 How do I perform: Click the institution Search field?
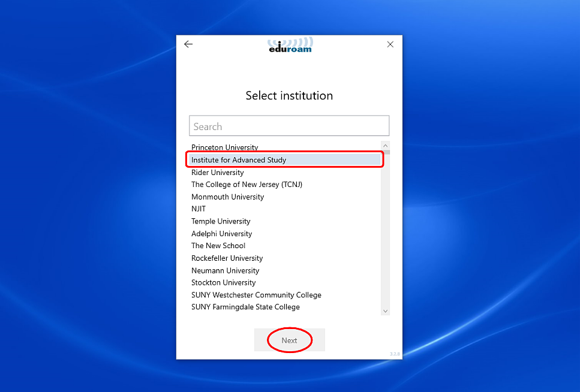tap(289, 126)
